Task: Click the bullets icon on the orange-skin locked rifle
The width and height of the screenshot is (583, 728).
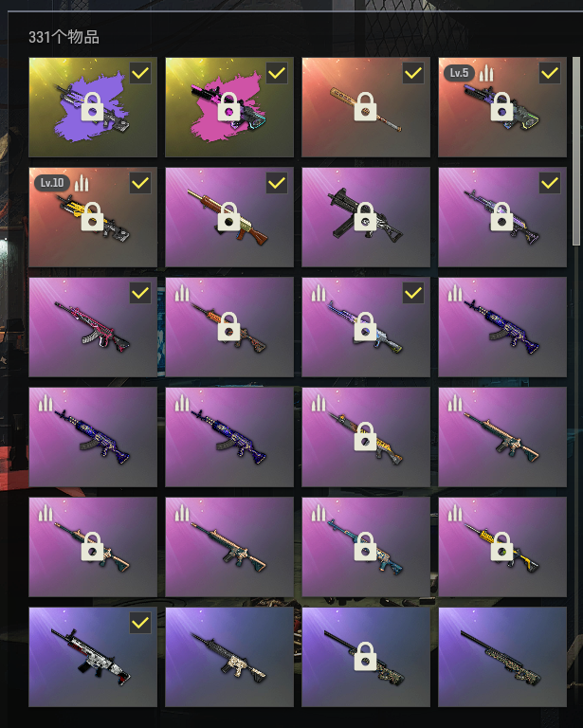Action: 182,293
